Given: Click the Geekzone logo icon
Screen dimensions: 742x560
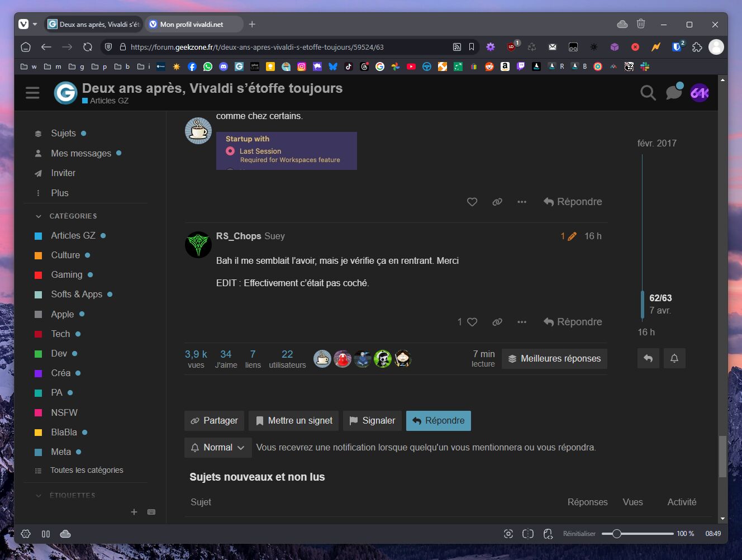Looking at the screenshot, I should pyautogui.click(x=65, y=93).
